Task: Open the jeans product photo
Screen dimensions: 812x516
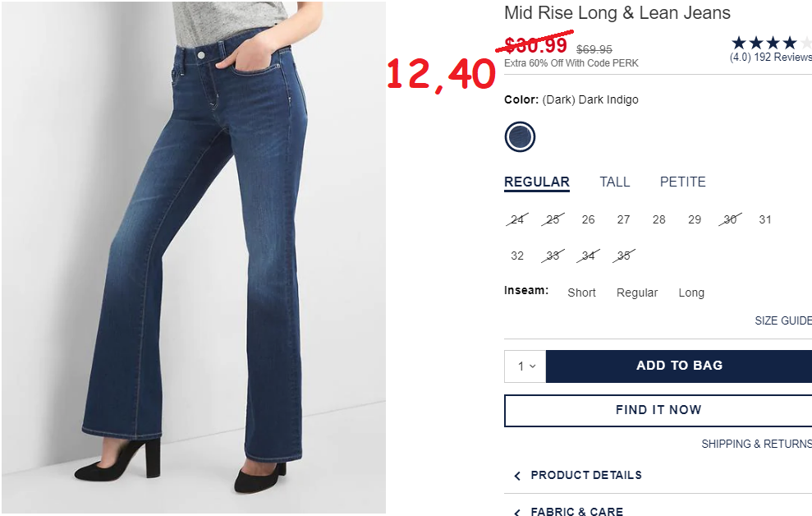Action: pyautogui.click(x=194, y=257)
